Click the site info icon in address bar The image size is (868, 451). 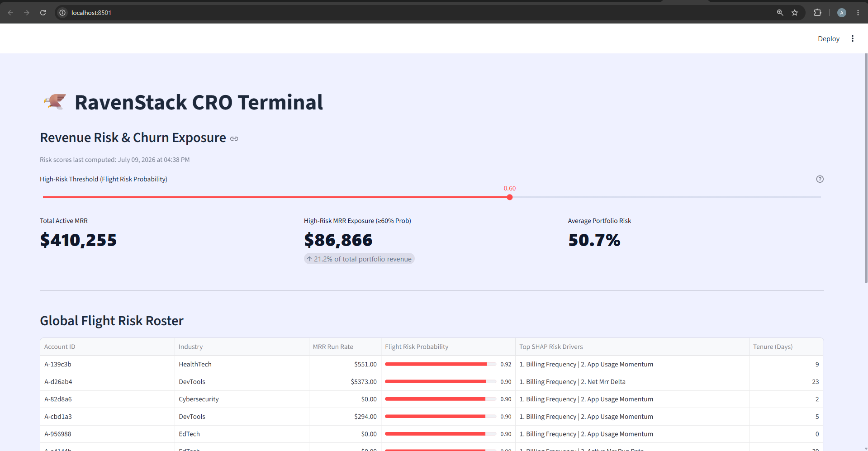[63, 13]
